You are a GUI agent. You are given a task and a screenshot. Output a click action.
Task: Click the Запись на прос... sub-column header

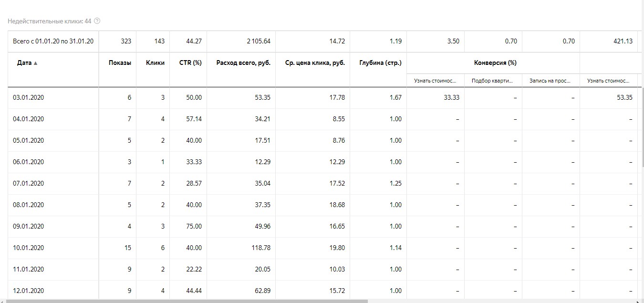(550, 81)
